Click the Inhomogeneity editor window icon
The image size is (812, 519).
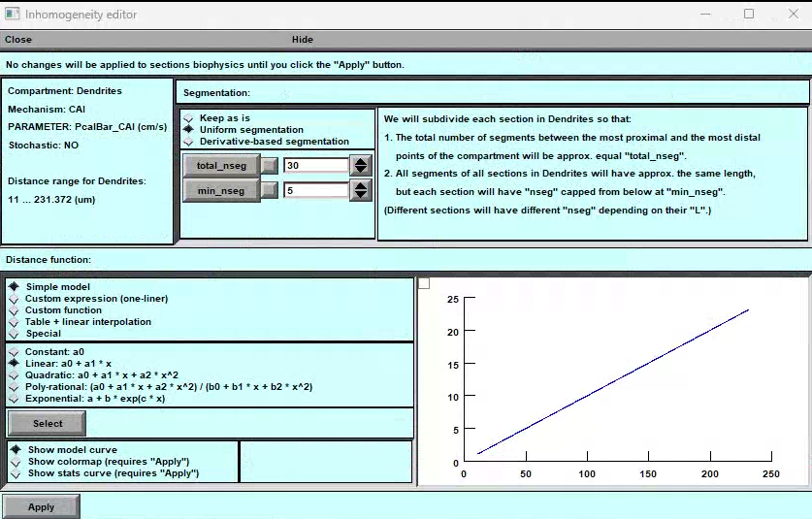click(12, 15)
